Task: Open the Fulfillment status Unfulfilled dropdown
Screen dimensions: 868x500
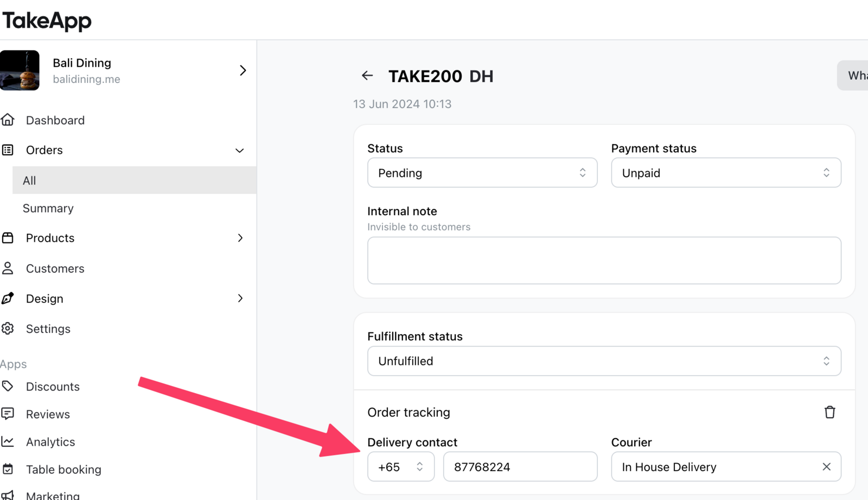Action: pos(604,361)
